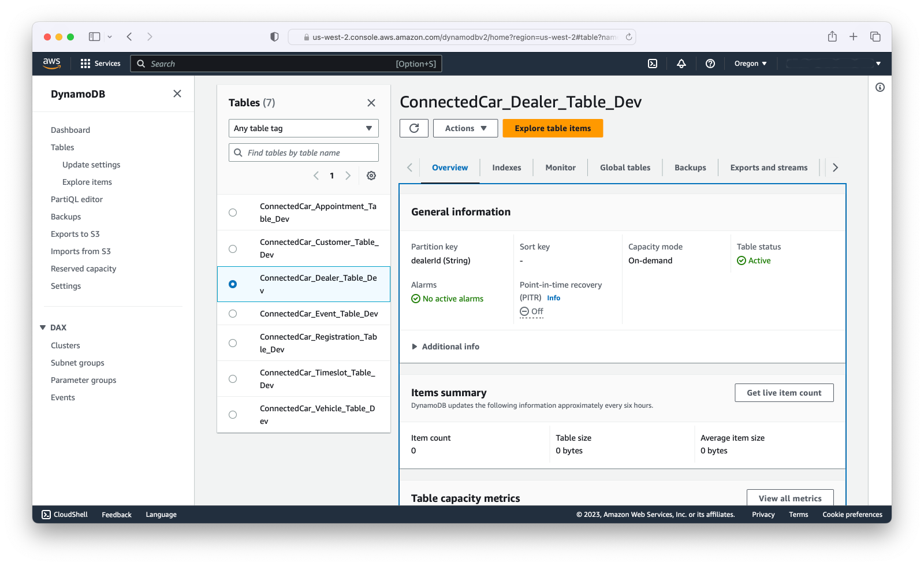Click the AWS logo home icon
This screenshot has height=566, width=924.
tap(51, 64)
